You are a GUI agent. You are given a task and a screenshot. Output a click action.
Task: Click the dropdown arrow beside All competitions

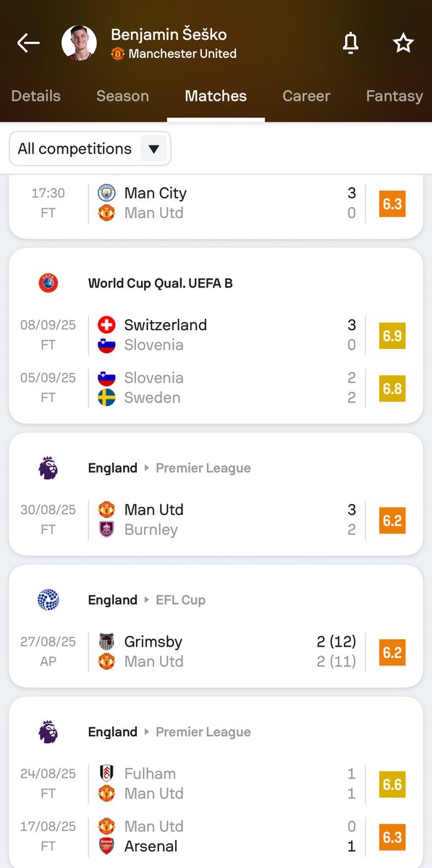154,148
